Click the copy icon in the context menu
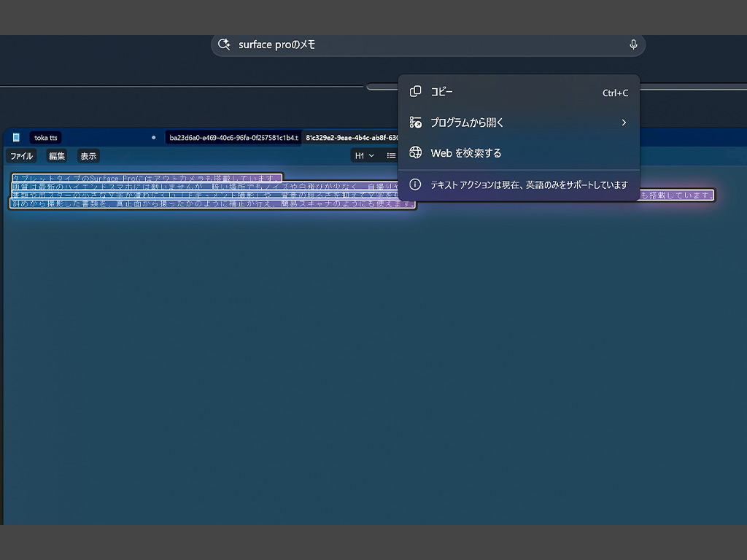The width and height of the screenshot is (747, 560). tap(415, 91)
